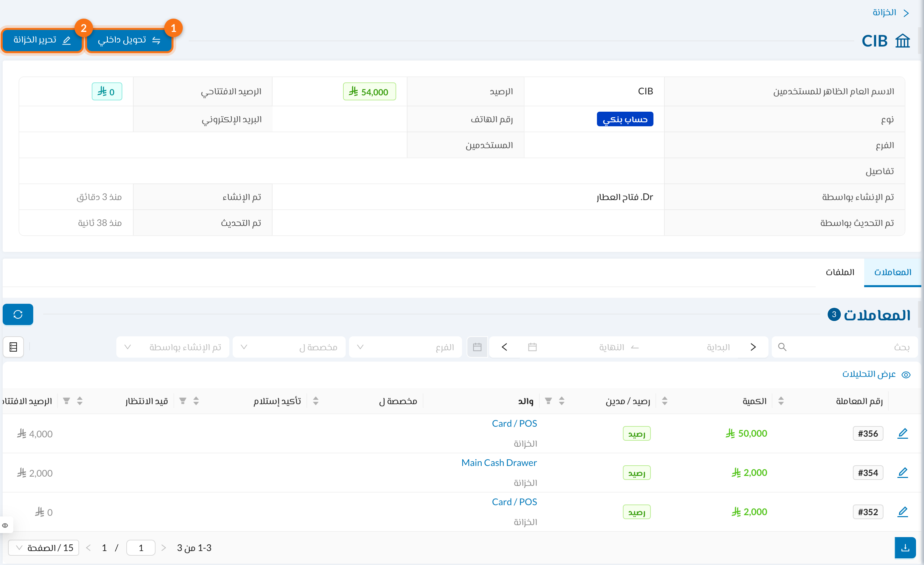The height and width of the screenshot is (565, 924).
Task: Open transaction number #354 badge
Action: (x=868, y=472)
